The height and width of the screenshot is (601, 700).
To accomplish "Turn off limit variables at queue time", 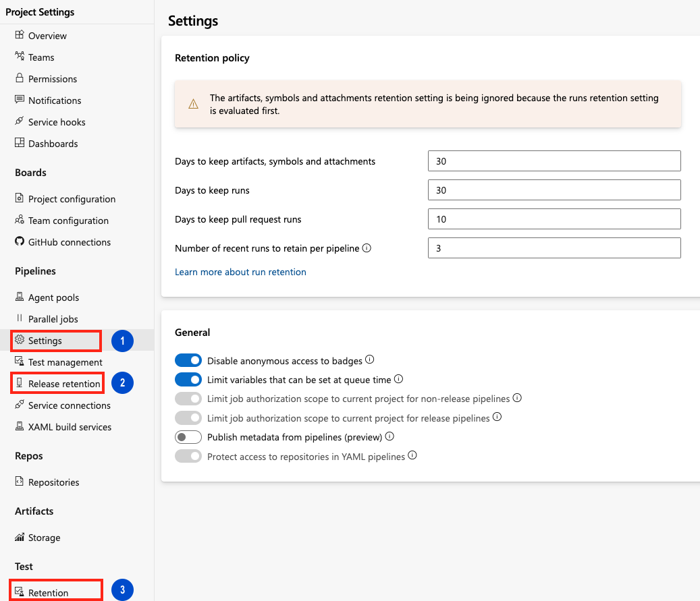I will (x=188, y=379).
